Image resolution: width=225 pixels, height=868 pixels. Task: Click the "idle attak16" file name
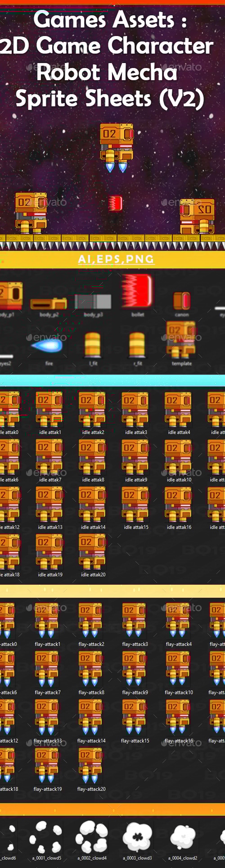(x=179, y=527)
